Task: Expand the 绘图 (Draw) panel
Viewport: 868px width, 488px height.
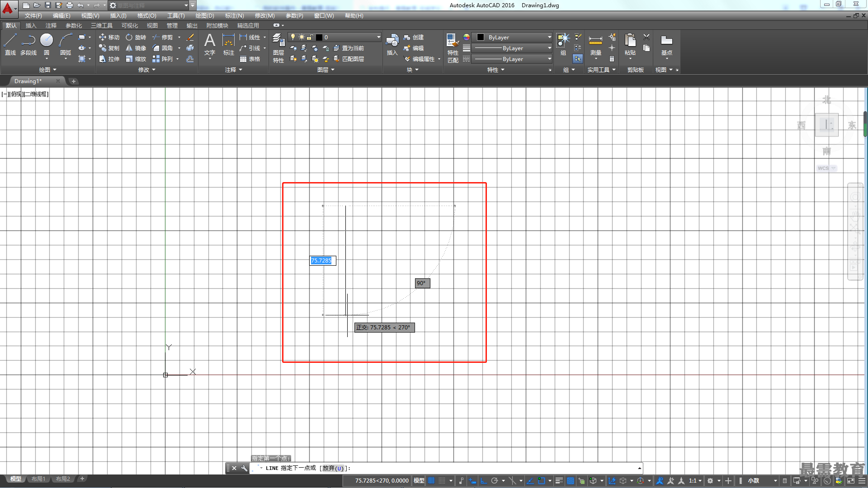Action: 47,70
